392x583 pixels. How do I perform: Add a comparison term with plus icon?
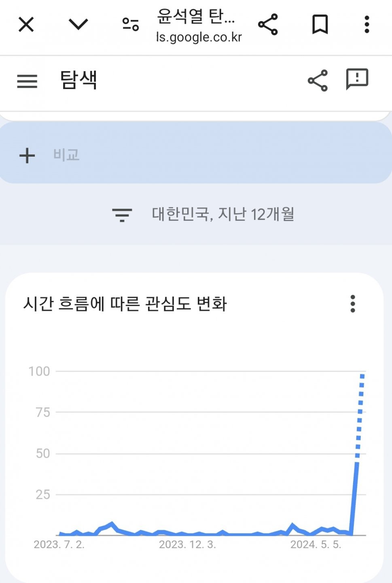click(27, 155)
